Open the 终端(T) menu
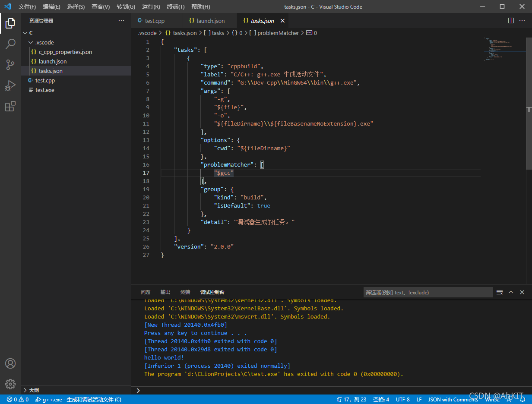The image size is (532, 404). click(x=175, y=7)
